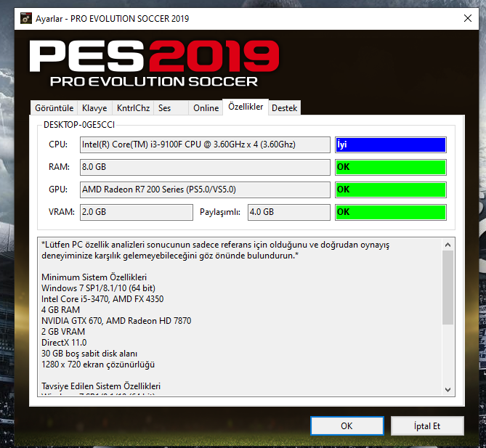Click the '4 GB RAM' requirement line
Screen dimensions: 486x448
(x=60, y=310)
